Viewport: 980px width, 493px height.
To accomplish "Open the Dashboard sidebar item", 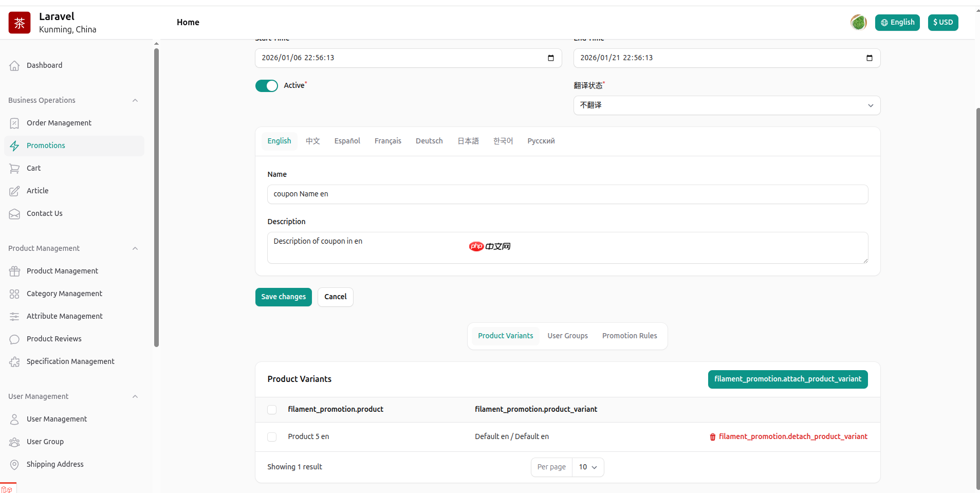I will pos(44,65).
